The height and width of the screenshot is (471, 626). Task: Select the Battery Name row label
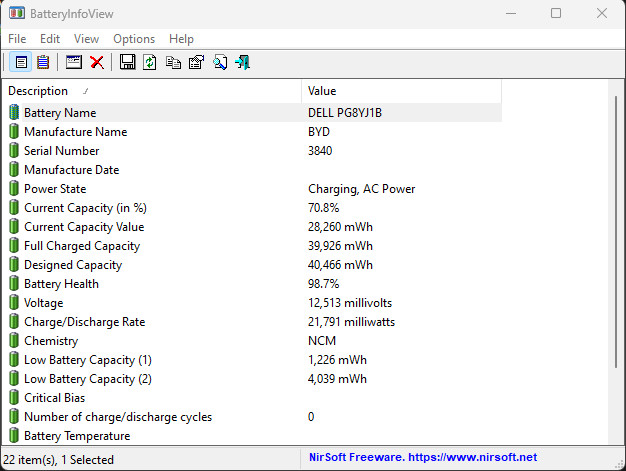(x=60, y=113)
